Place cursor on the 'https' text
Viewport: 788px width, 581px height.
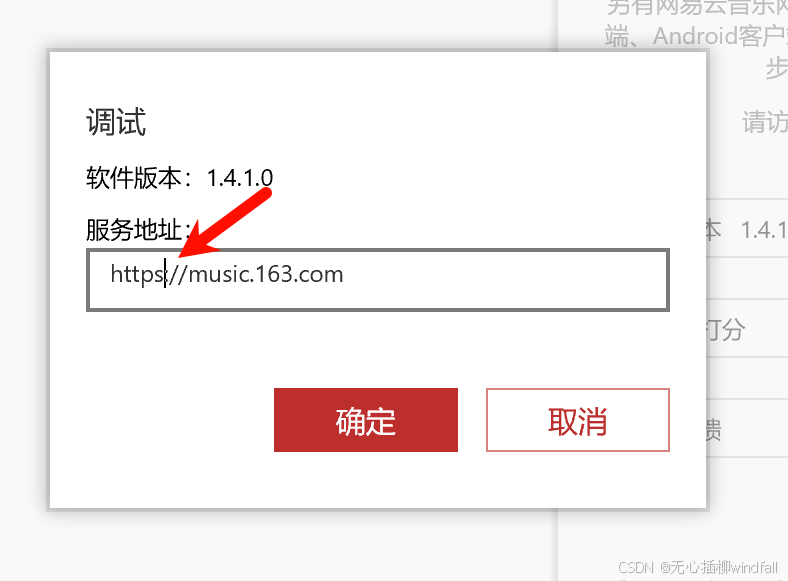pos(137,274)
